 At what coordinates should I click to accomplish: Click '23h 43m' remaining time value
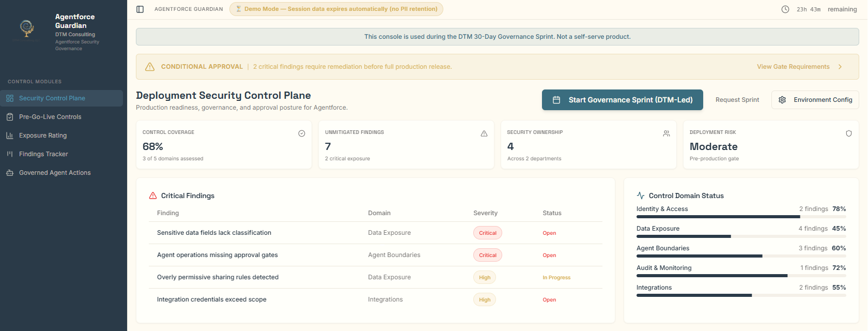(809, 9)
